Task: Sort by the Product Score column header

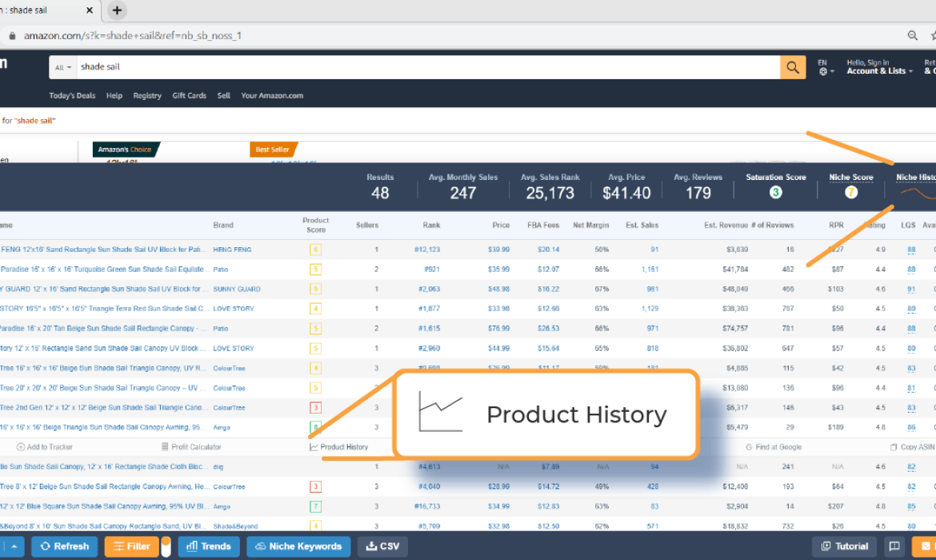Action: click(x=316, y=225)
